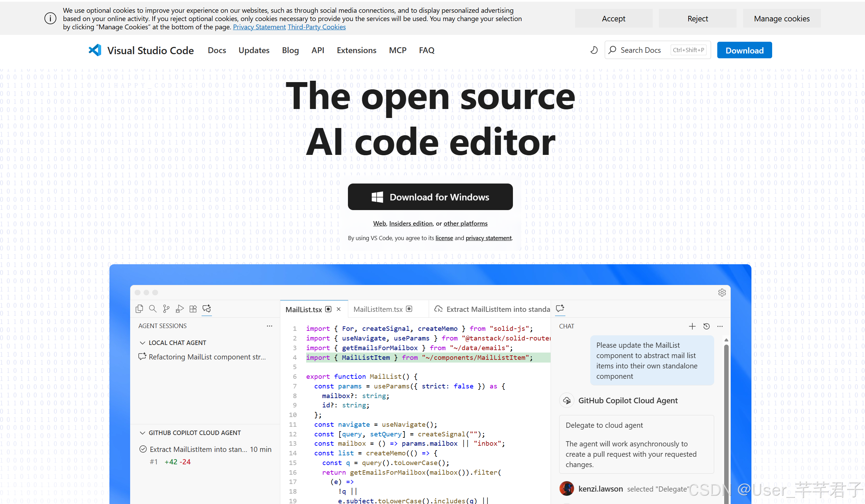Click Download for Windows
This screenshot has width=865, height=504.
coord(430,197)
